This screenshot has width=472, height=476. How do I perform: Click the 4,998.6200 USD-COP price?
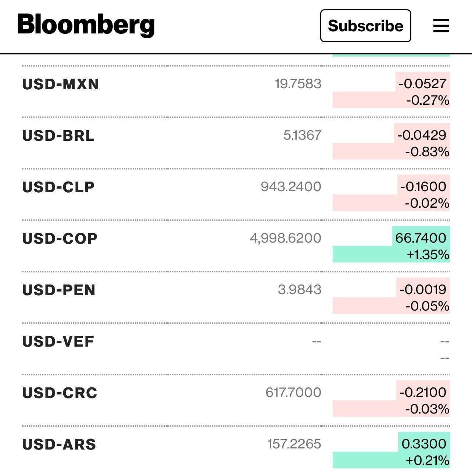click(286, 239)
